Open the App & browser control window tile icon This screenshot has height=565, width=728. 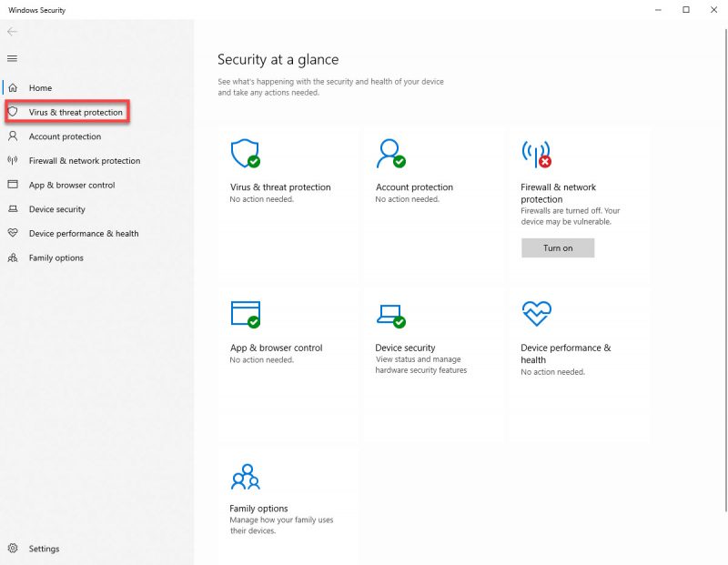tap(245, 314)
